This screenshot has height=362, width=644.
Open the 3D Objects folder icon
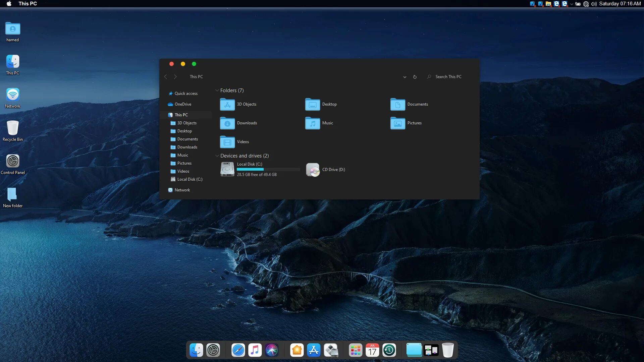point(227,104)
